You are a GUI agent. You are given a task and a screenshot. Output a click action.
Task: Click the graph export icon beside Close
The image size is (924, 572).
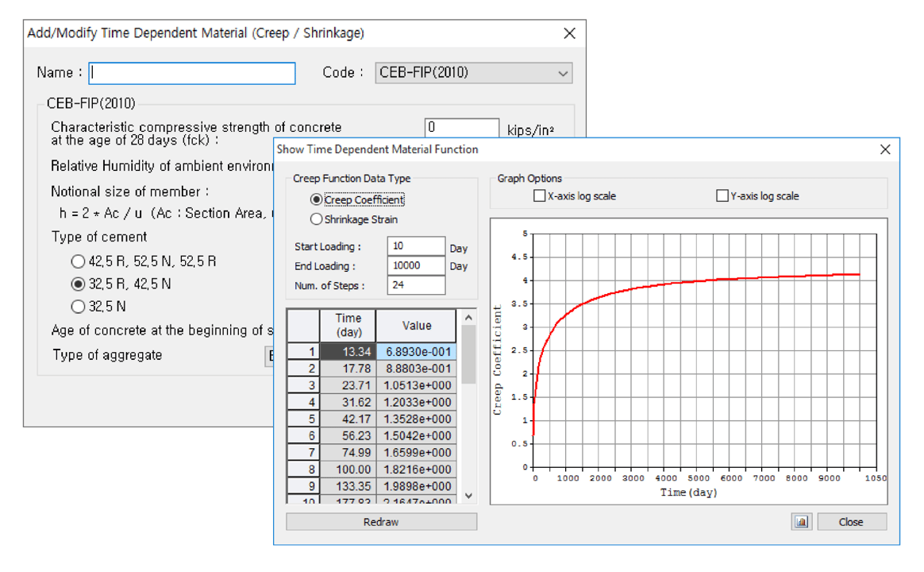(801, 522)
